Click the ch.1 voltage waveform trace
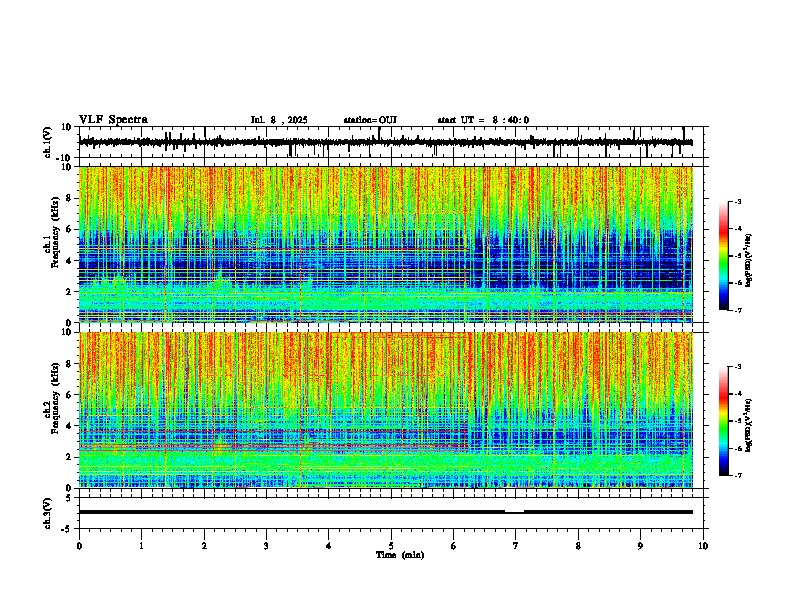Viewport: 792px width, 612px height. click(x=386, y=142)
